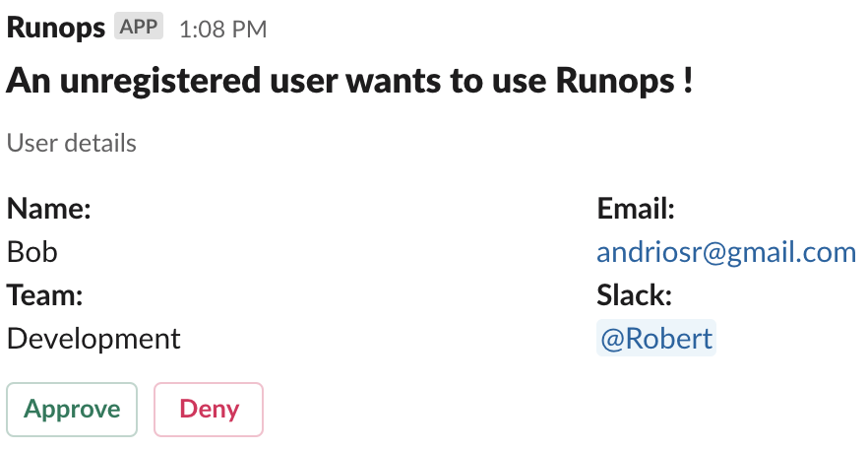Click the "Email:" field label
This screenshot has height=449, width=868.
point(636,209)
